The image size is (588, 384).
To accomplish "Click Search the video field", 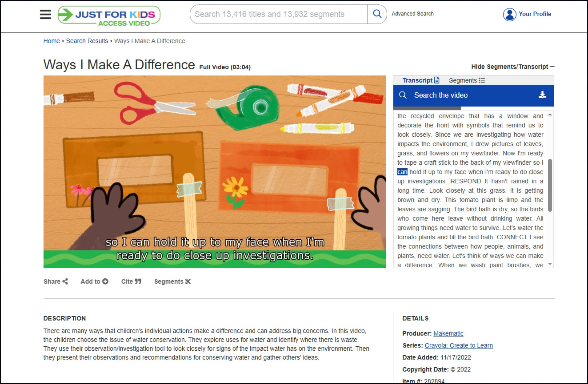I will [x=467, y=95].
